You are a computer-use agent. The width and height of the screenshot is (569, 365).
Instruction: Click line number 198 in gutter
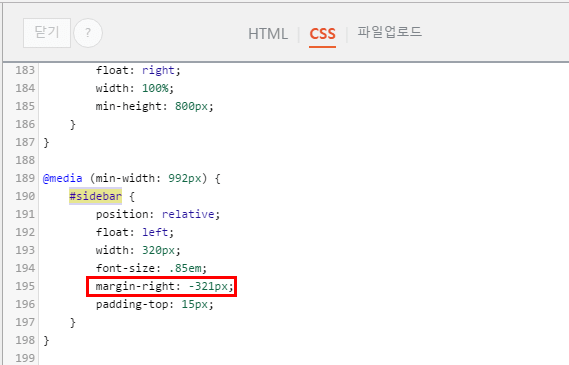click(x=25, y=340)
